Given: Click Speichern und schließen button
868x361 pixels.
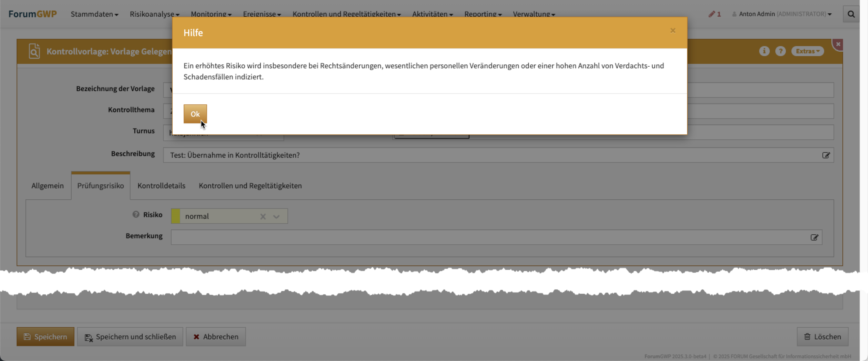Looking at the screenshot, I should (130, 336).
